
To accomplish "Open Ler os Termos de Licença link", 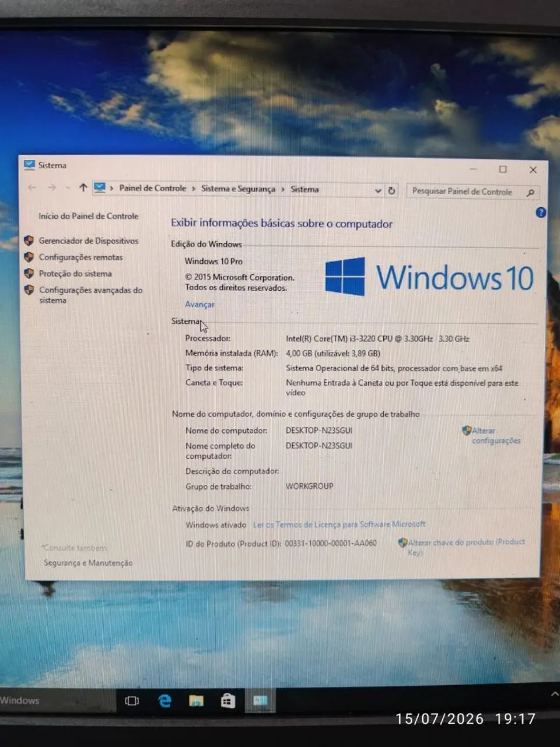I will pos(339,524).
